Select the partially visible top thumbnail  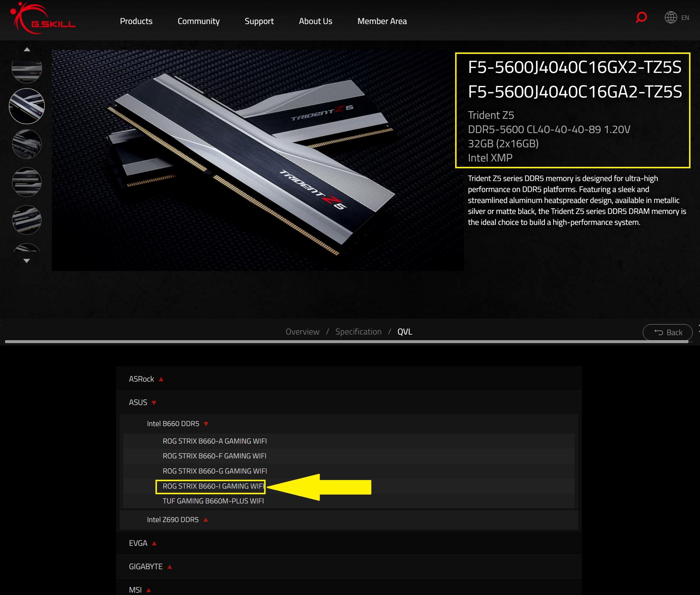pos(27,72)
